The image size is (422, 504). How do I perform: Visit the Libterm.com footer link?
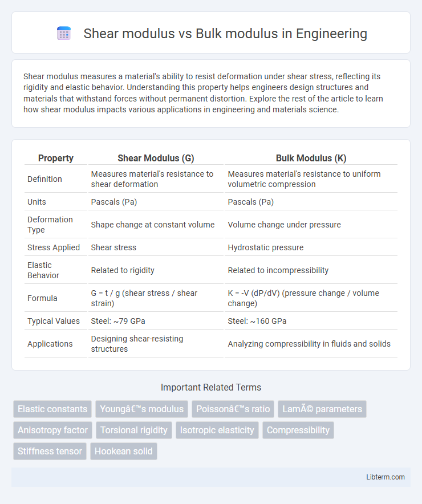point(386,477)
